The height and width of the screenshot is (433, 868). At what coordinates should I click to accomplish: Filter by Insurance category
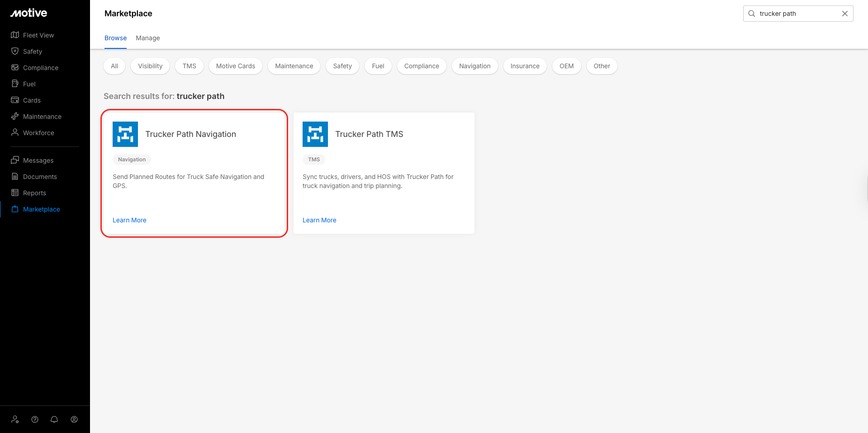[x=525, y=66]
